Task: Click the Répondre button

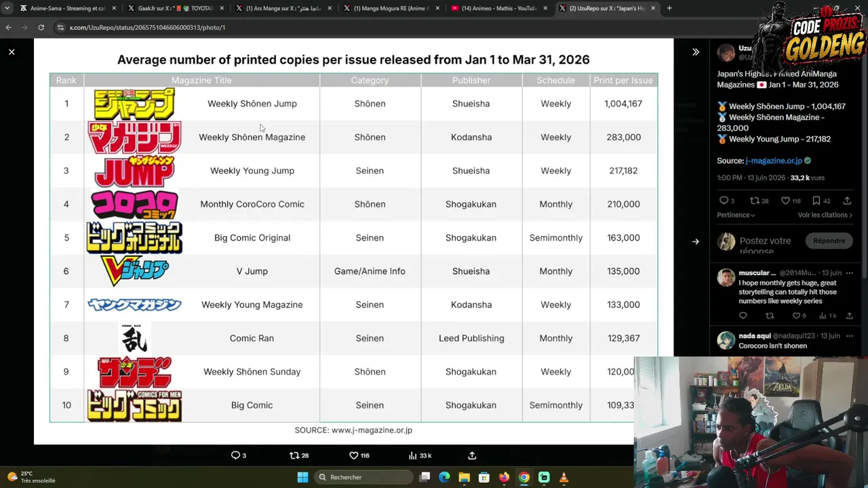Action: [x=829, y=241]
